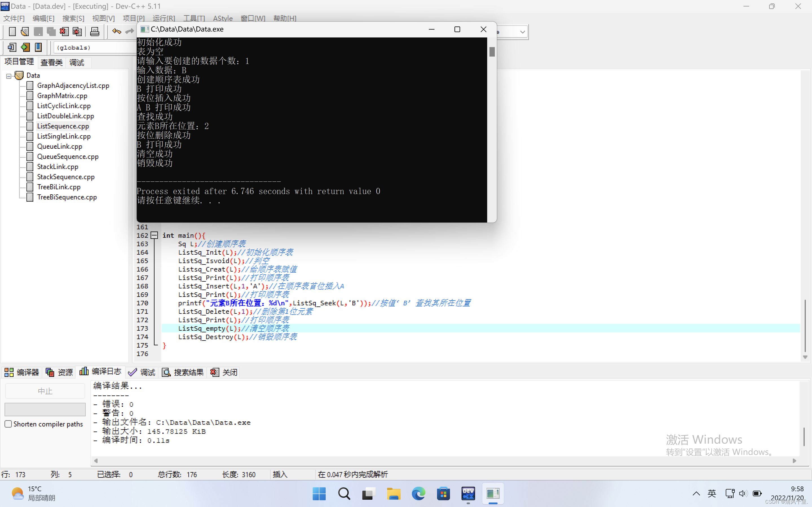Screen dimensions: 812x507
Task: Click the New file toolbar icon
Action: [x=12, y=32]
